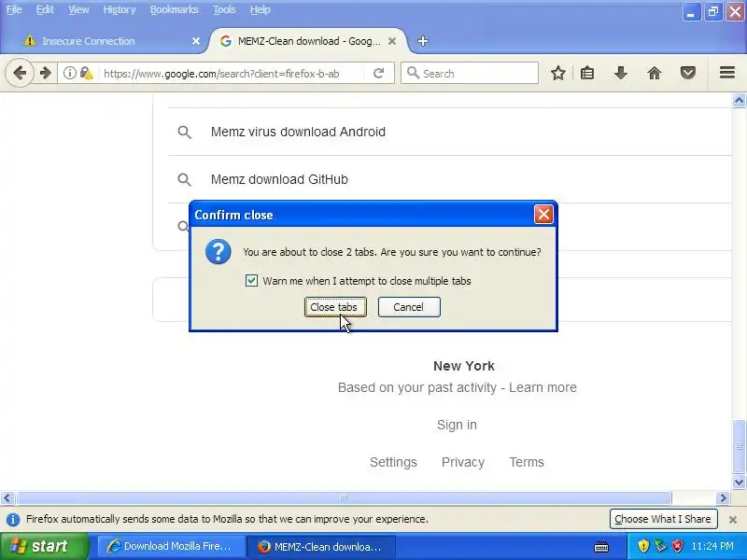Click the New York location text
Image resolution: width=747 pixels, height=560 pixels.
click(464, 366)
